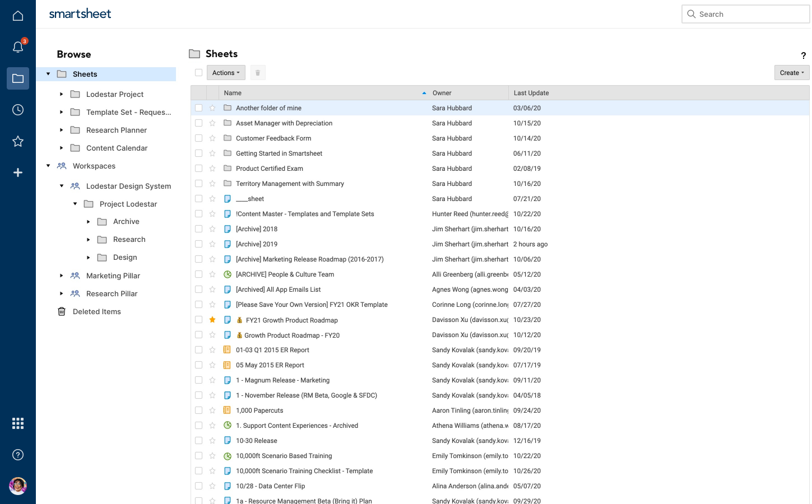Expand the Marketing Pillar workspace

click(62, 276)
